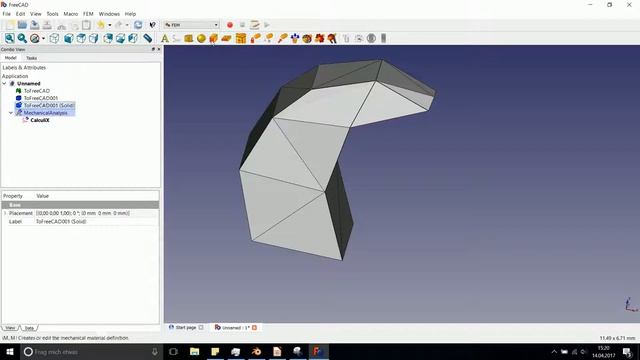Image resolution: width=640 pixels, height=360 pixels.
Task: Open the Edit menu
Action: pos(20,14)
